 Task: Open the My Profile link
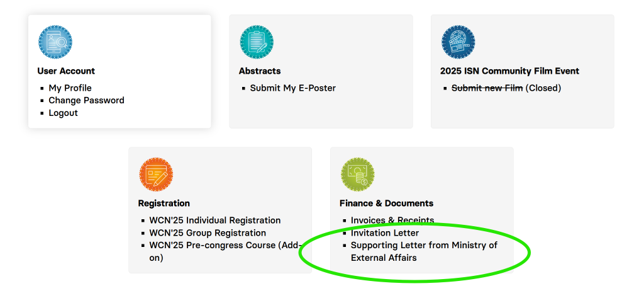(70, 88)
